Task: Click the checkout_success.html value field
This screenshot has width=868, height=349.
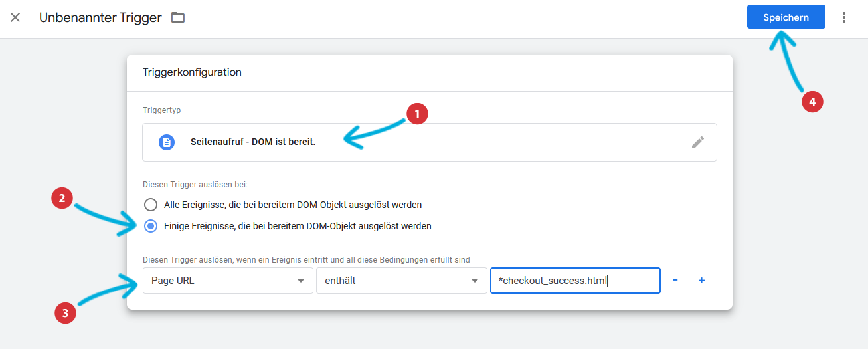Action: coord(575,281)
